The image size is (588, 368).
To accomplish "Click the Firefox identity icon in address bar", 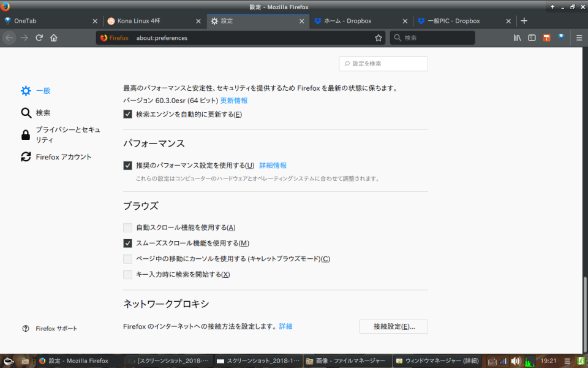I will click(104, 37).
